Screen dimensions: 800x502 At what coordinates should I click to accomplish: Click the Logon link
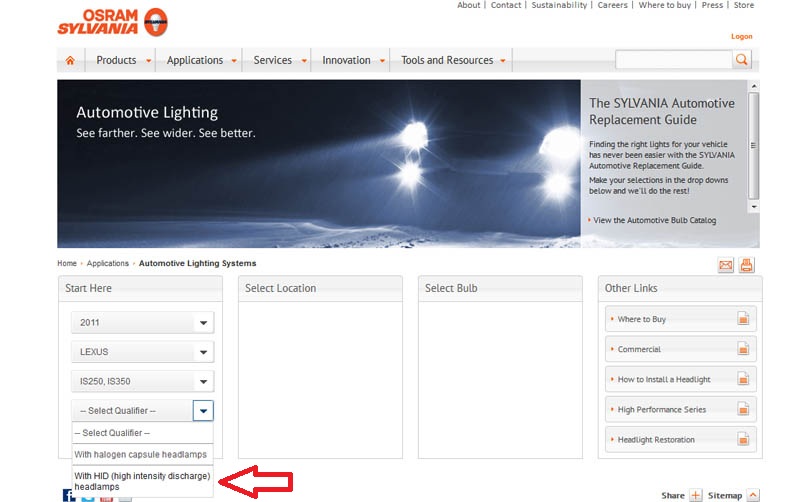tap(741, 37)
